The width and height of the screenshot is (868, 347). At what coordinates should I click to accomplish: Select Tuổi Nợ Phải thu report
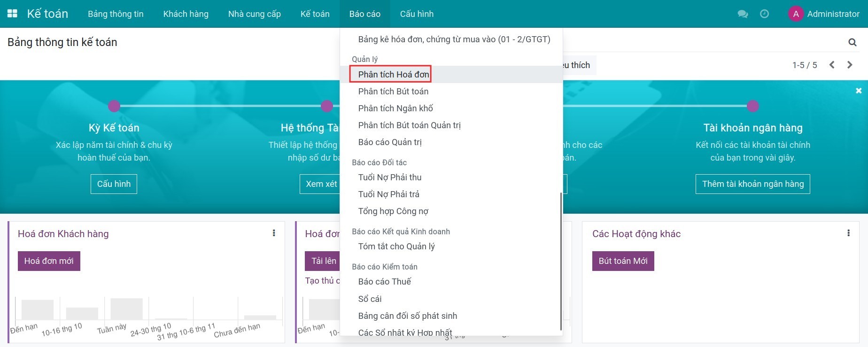coord(389,177)
